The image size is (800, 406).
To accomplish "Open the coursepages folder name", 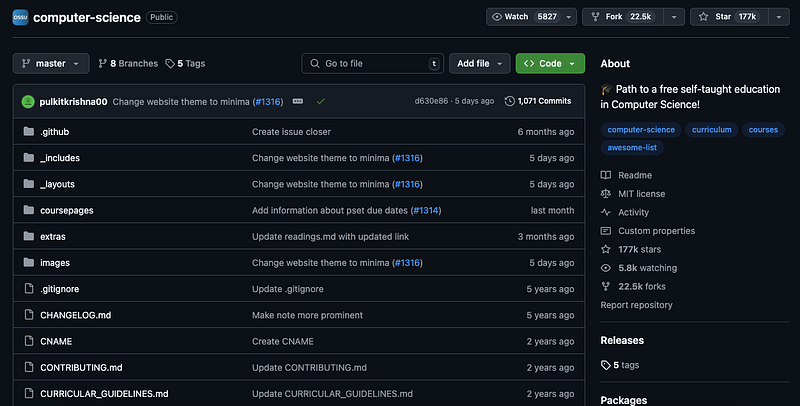I will [67, 210].
